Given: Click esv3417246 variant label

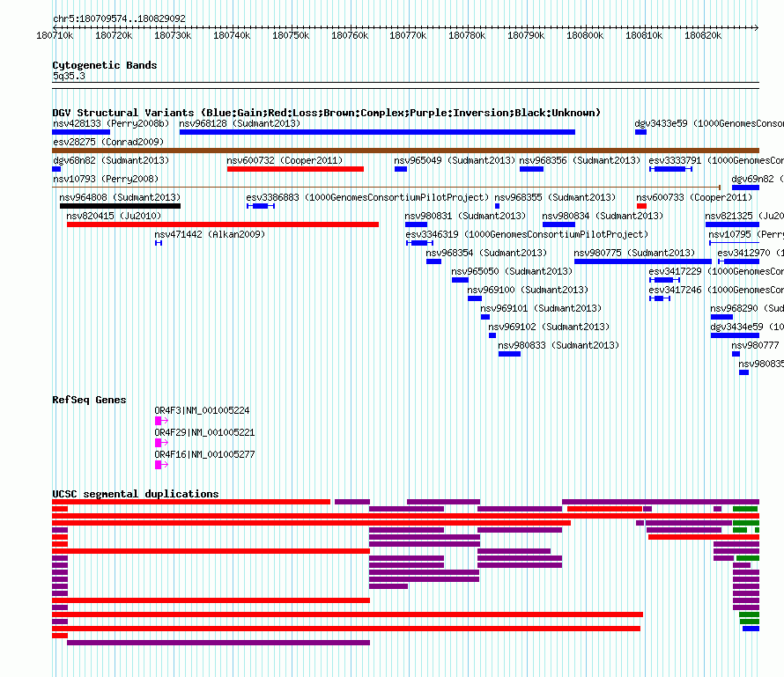Looking at the screenshot, I should [x=716, y=290].
